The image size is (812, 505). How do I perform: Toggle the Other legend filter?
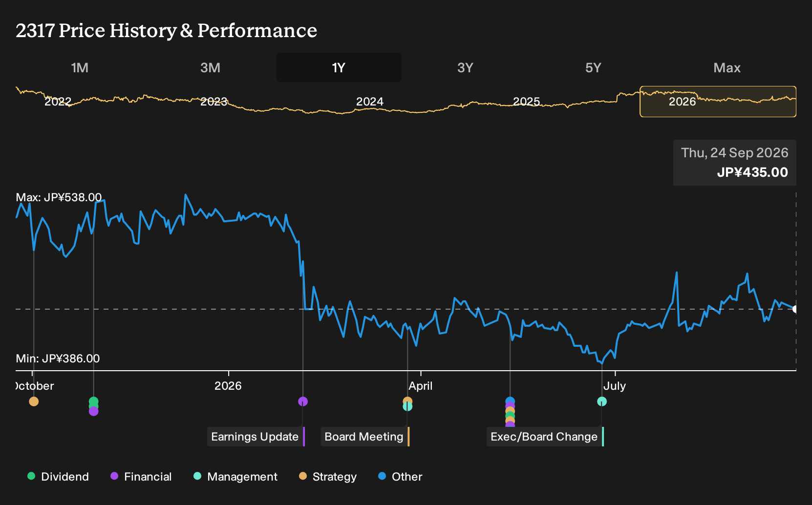click(400, 477)
